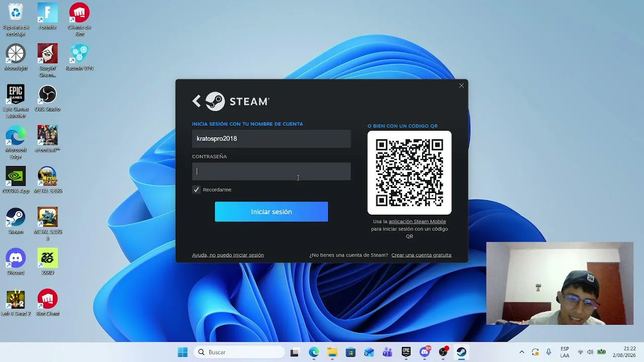Click the Steam login QR code
This screenshot has height=362, width=644.
(x=410, y=172)
